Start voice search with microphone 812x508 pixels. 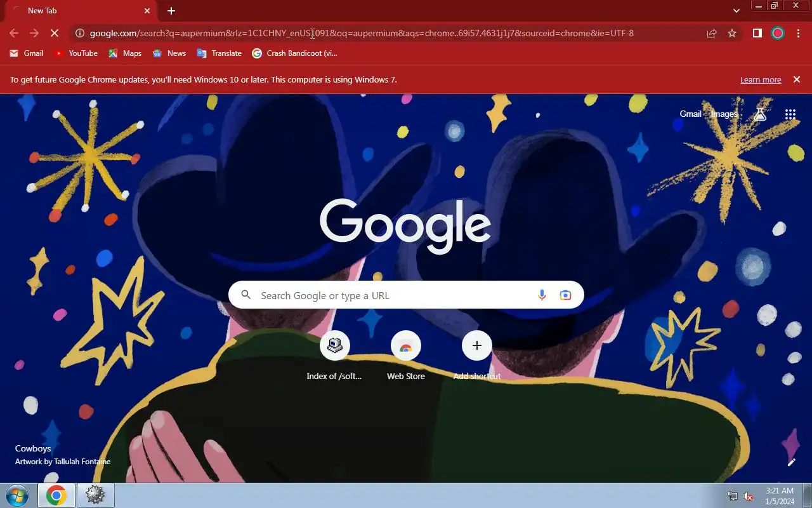click(542, 295)
